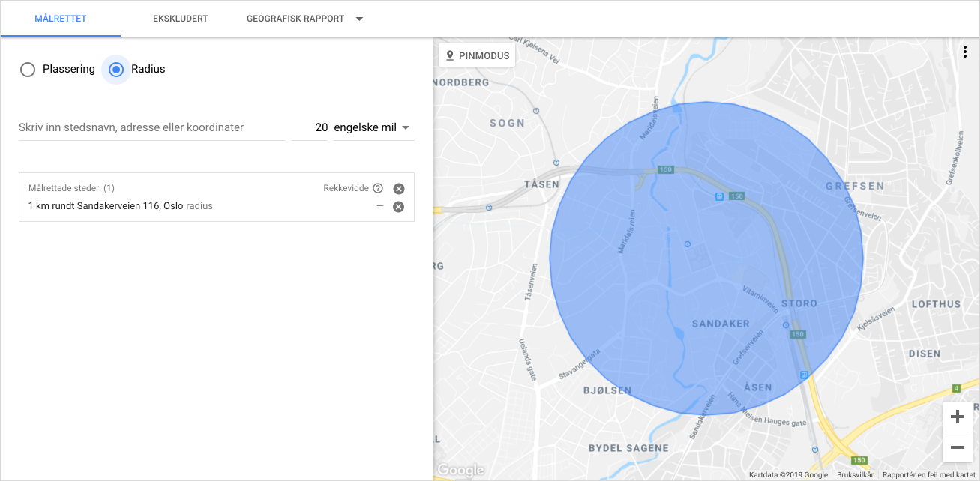Click the Rekkevidde help question icon

[x=378, y=188]
